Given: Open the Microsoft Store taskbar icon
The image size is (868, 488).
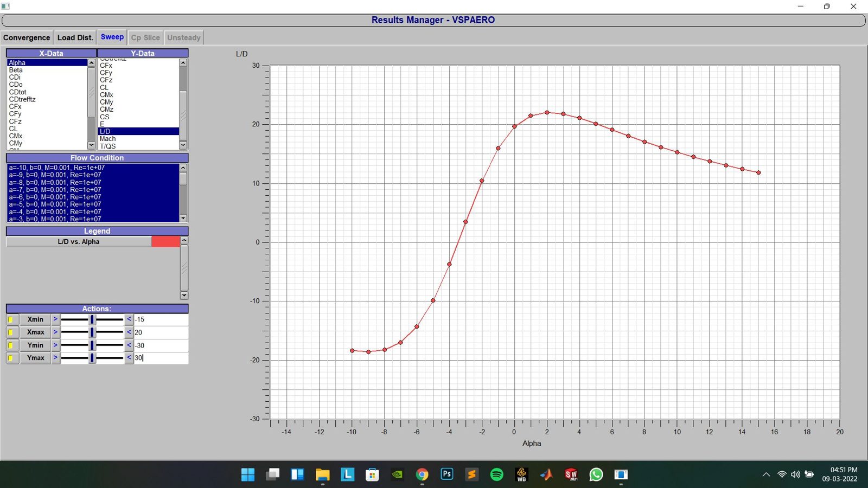Looking at the screenshot, I should tap(372, 474).
